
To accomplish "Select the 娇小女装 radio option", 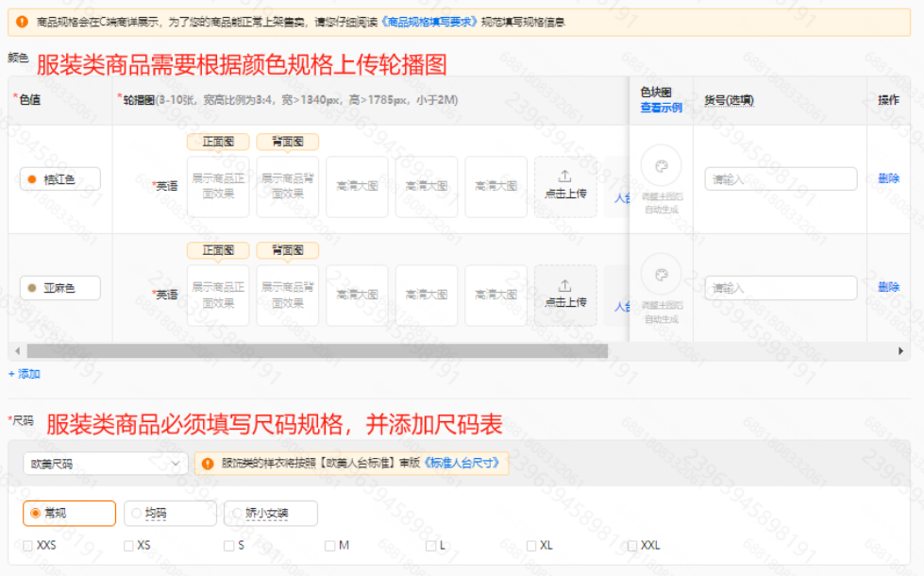I will point(271,513).
